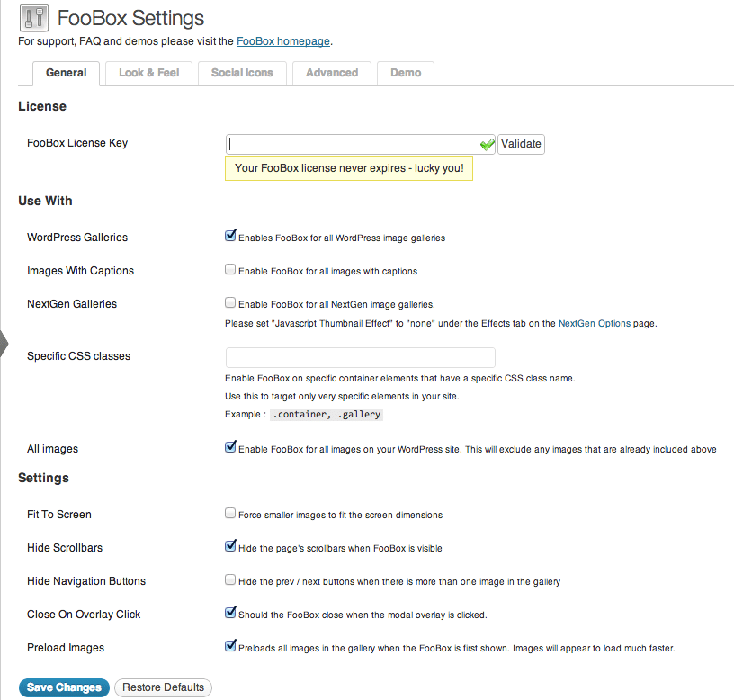The height and width of the screenshot is (700, 734).
Task: Select the General tab
Action: click(x=66, y=73)
